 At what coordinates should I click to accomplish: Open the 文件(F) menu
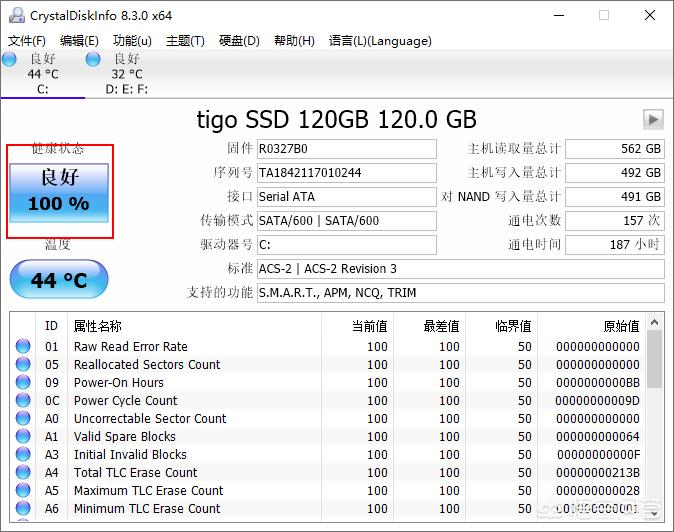coord(27,41)
